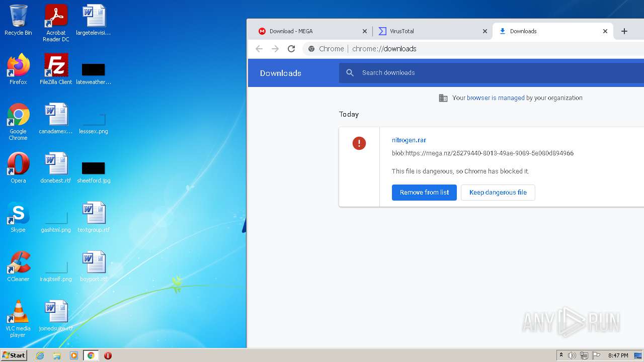This screenshot has width=644, height=362.
Task: Open sheetford.jpg image file
Action: [94, 172]
